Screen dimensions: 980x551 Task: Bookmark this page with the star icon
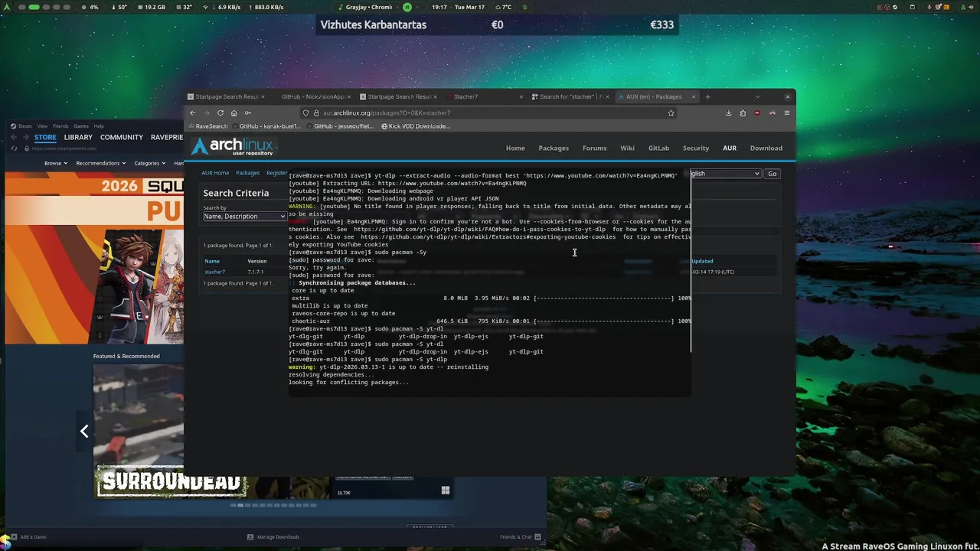671,112
